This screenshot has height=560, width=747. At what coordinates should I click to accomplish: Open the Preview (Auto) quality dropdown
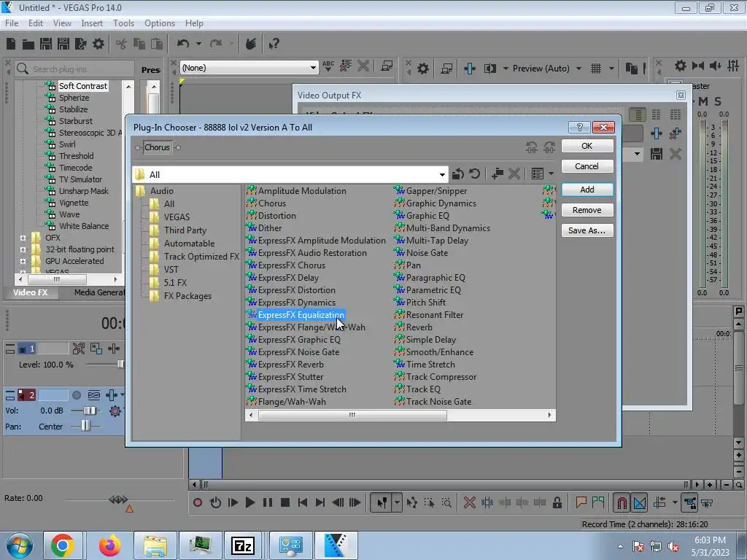pos(578,69)
